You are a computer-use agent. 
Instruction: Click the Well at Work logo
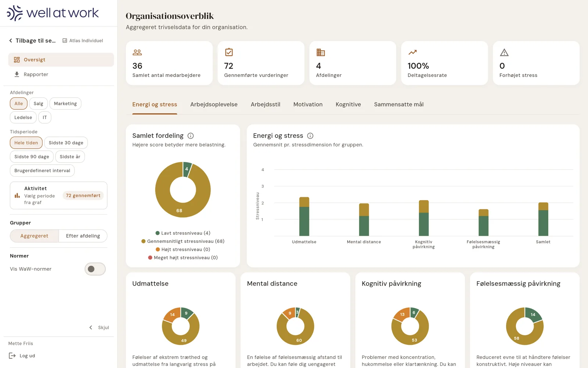(x=53, y=13)
